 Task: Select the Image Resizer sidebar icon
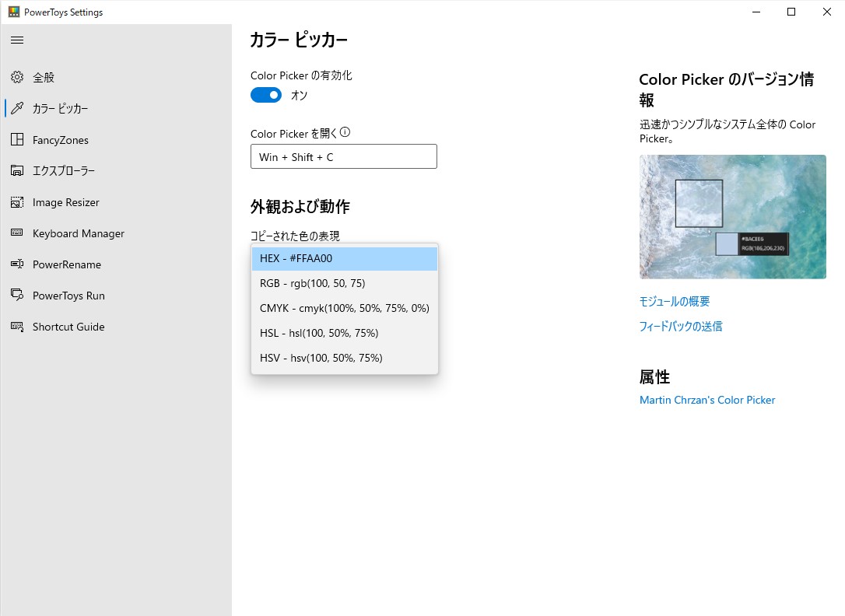click(17, 201)
